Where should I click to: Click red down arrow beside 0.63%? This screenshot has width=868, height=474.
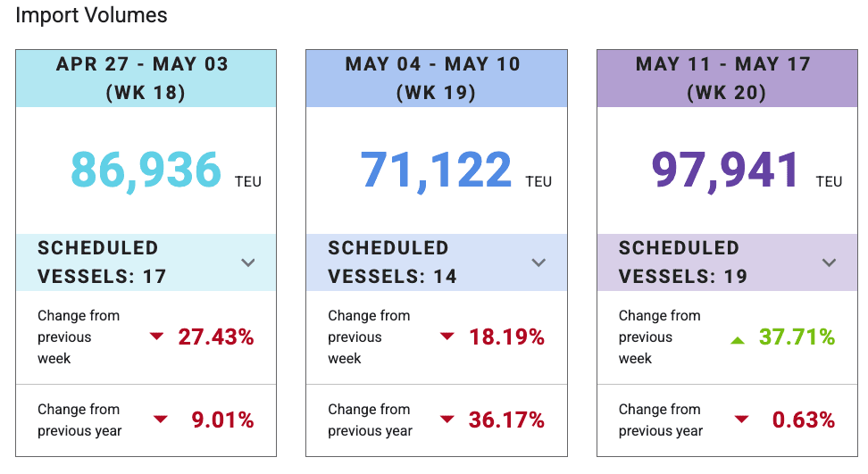point(741,420)
